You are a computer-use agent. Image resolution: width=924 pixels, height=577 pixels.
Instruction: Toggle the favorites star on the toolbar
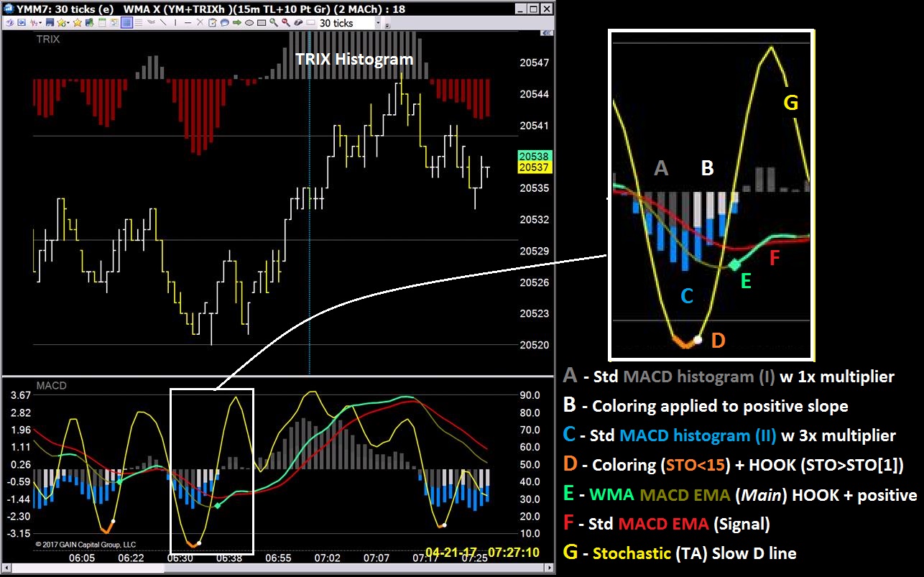(77, 22)
